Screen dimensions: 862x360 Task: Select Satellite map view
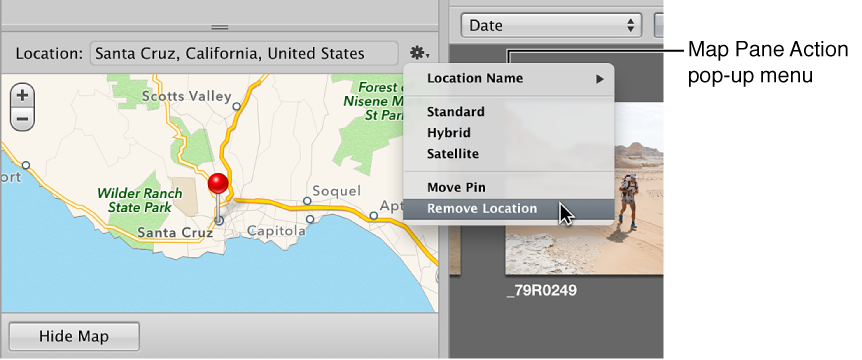pyautogui.click(x=509, y=154)
